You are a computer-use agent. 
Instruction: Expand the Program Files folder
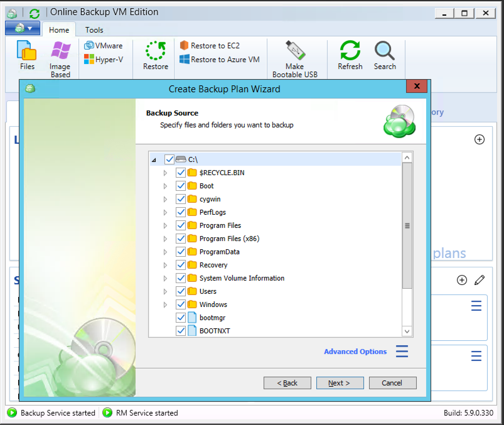[165, 225]
